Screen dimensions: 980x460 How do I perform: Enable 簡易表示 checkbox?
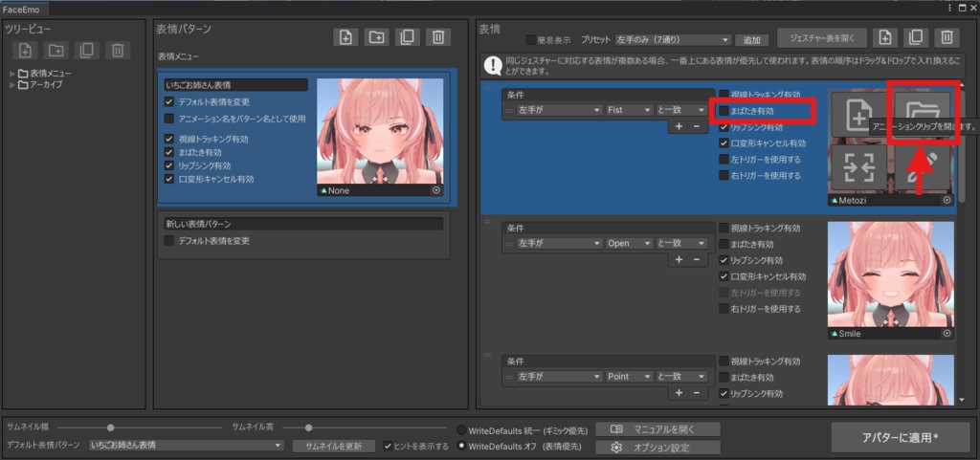[530, 40]
